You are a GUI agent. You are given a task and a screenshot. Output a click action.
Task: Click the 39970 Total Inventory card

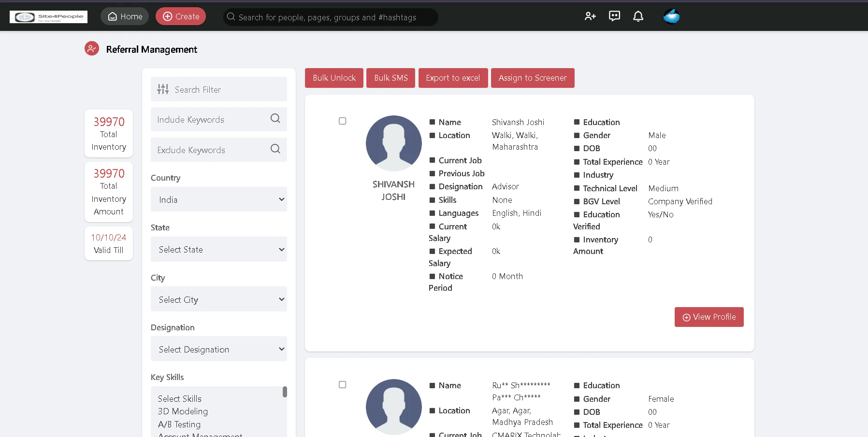(x=109, y=134)
